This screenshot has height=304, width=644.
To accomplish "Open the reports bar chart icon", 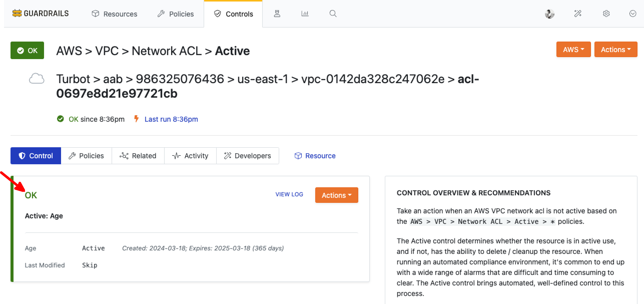I will coord(305,14).
